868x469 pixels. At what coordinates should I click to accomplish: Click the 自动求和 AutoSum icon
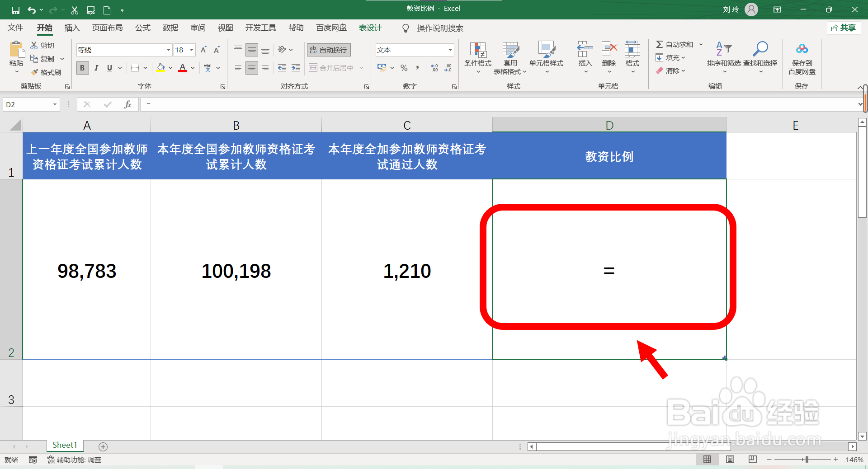(x=660, y=44)
